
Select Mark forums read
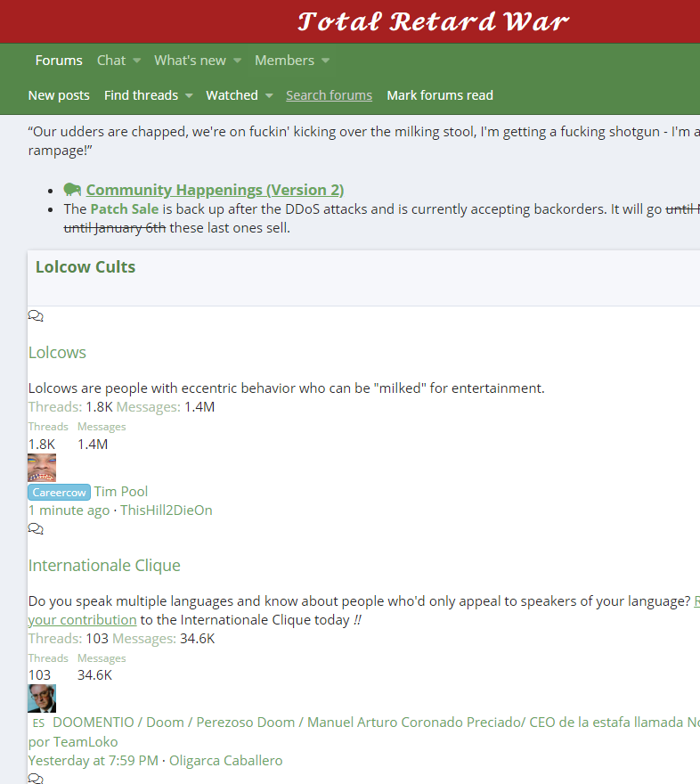(x=440, y=95)
